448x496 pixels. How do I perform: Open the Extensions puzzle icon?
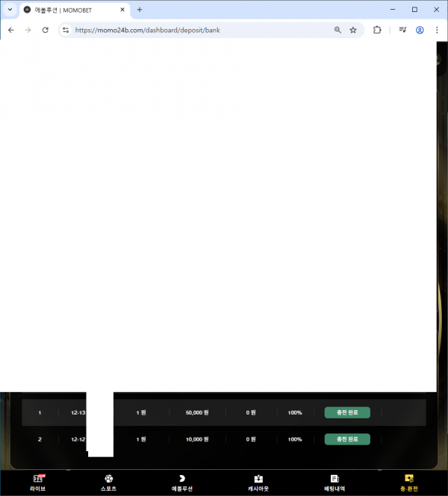click(377, 30)
